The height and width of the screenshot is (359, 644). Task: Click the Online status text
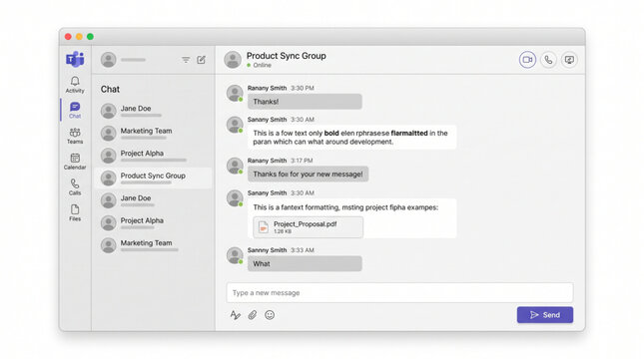pos(262,65)
